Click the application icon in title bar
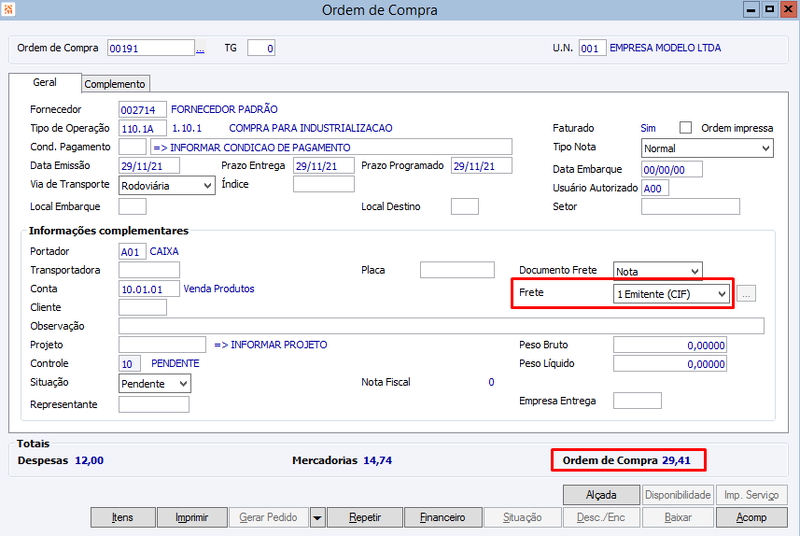The width and height of the screenshot is (800, 536). [x=8, y=9]
